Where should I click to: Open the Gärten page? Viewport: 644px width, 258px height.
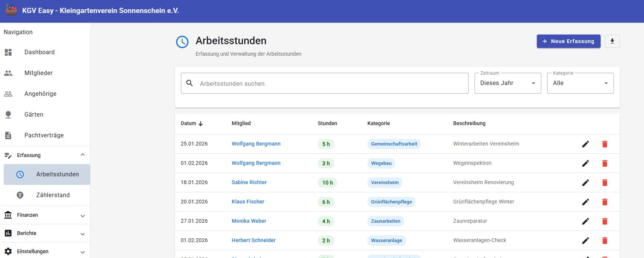click(x=45, y=115)
